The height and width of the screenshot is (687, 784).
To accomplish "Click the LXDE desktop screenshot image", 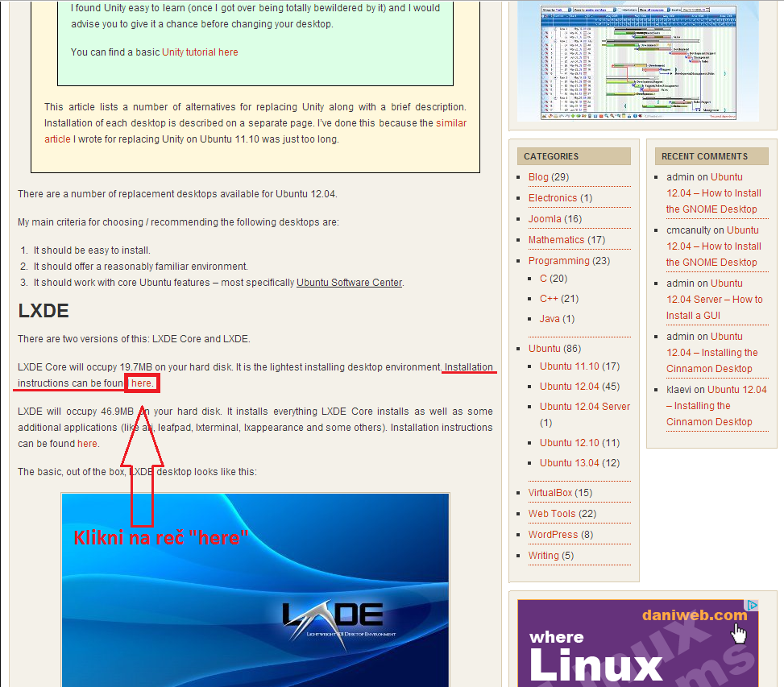I will point(255,590).
